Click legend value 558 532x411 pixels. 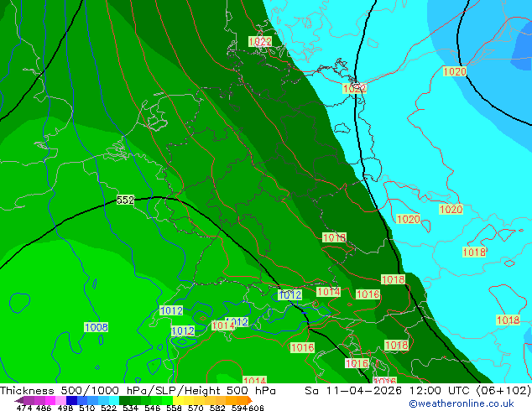174,408
